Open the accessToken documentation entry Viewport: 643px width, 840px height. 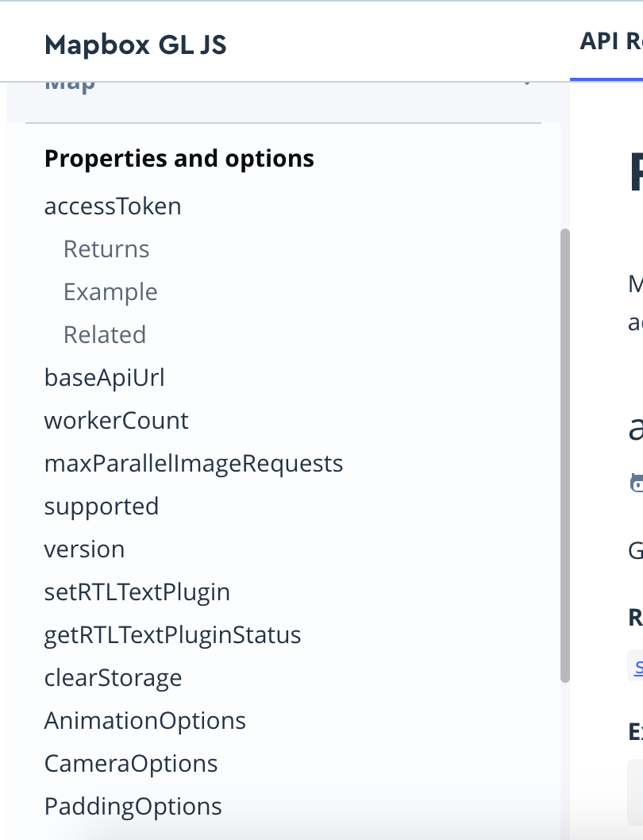(x=113, y=206)
